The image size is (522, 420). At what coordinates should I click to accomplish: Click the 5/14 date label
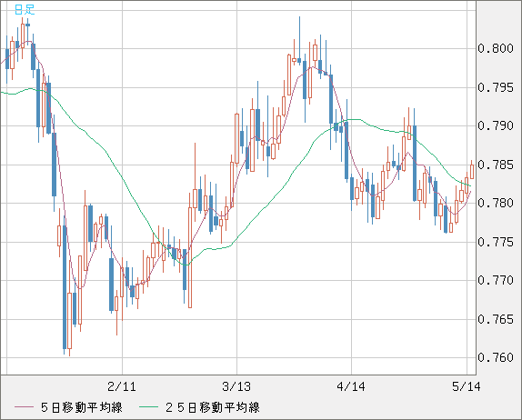467,386
